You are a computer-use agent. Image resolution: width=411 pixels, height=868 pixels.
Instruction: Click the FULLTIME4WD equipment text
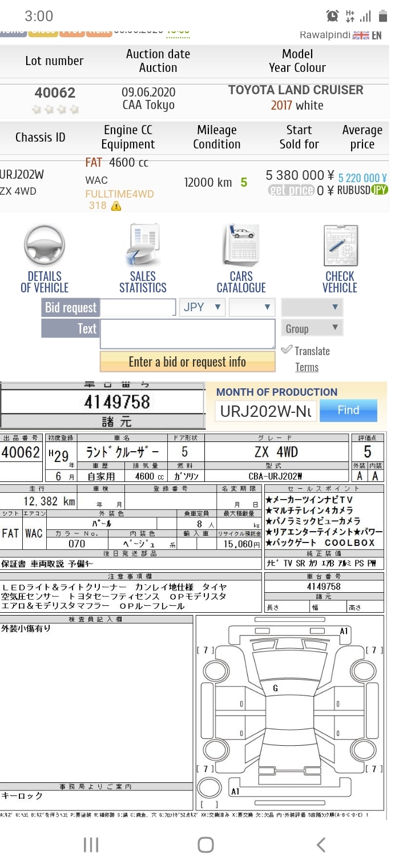click(119, 194)
